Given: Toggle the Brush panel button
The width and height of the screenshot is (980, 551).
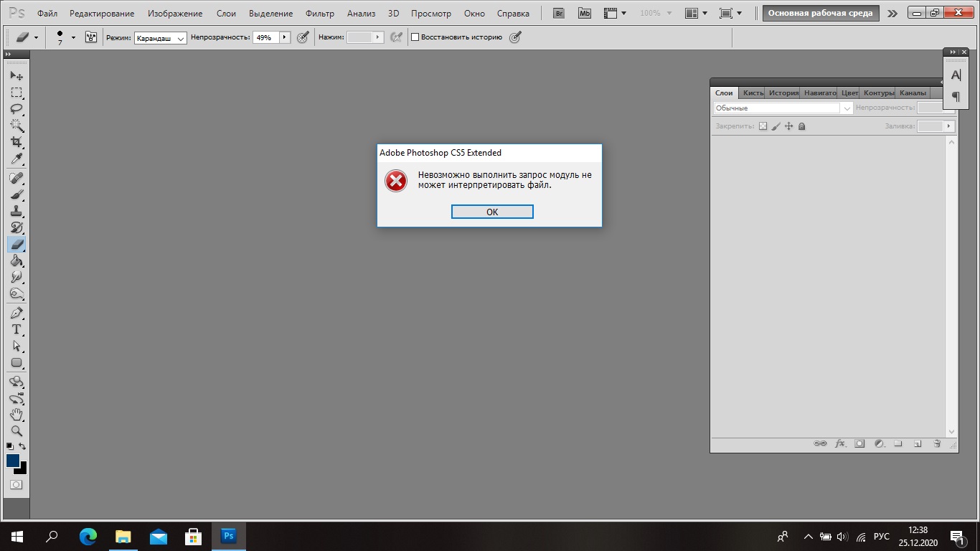Looking at the screenshot, I should pos(91,37).
